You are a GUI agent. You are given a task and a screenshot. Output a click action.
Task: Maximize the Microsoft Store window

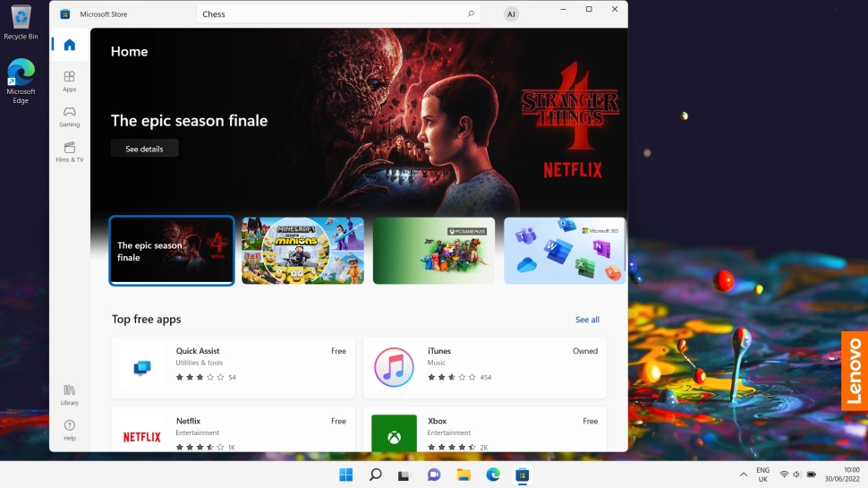coord(589,10)
